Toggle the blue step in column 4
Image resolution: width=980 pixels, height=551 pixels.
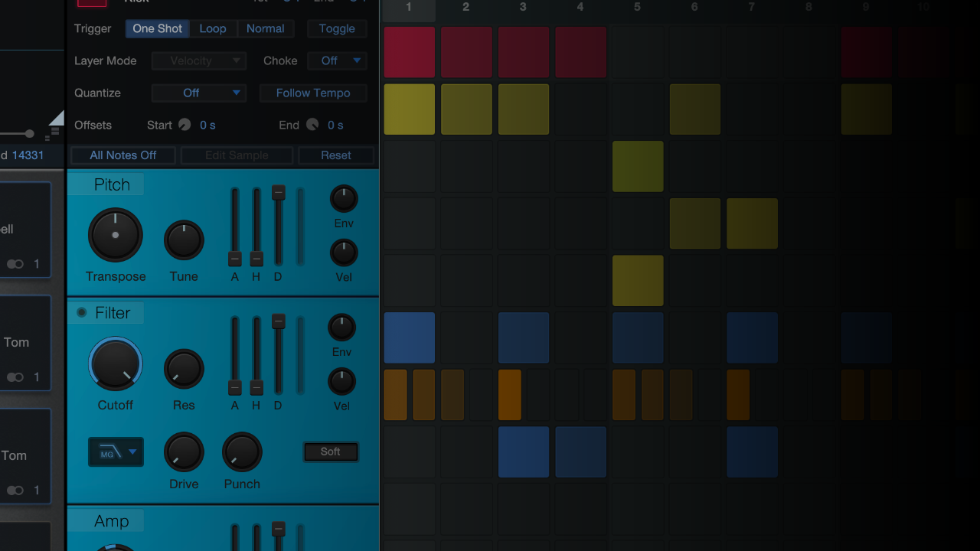580,452
